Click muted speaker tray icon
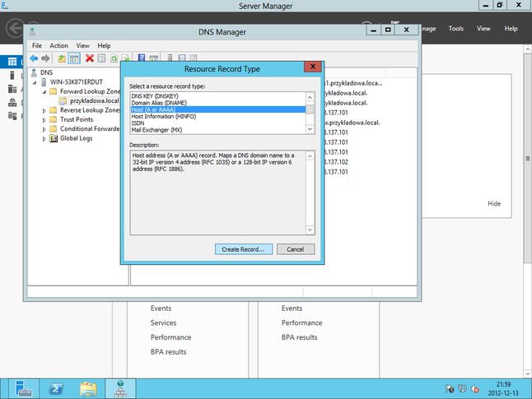532x399 pixels. pyautogui.click(x=474, y=389)
